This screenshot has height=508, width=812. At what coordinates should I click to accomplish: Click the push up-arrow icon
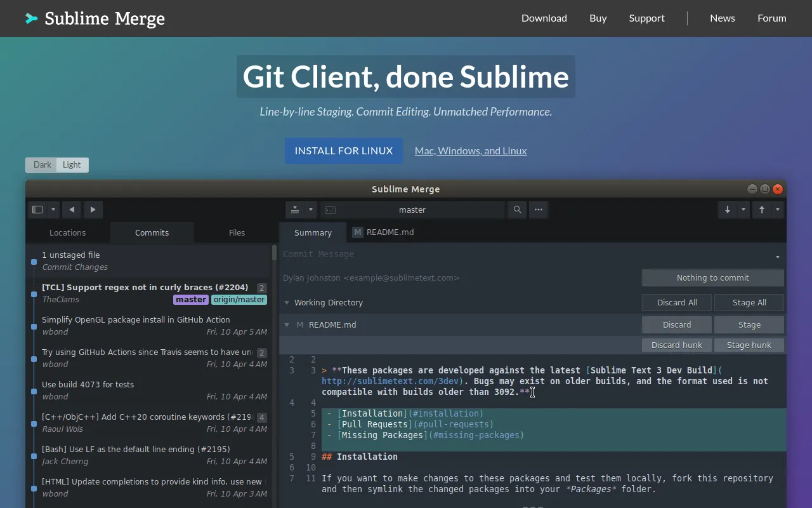(x=762, y=210)
